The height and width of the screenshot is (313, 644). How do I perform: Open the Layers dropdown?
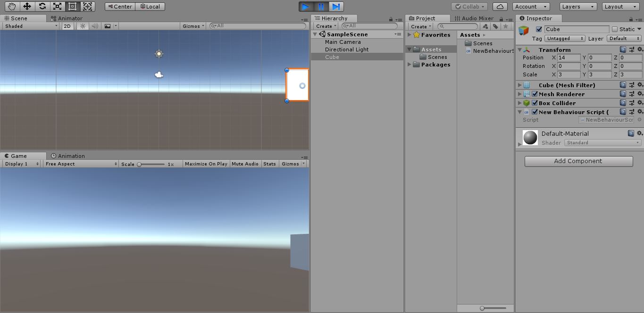tap(578, 7)
